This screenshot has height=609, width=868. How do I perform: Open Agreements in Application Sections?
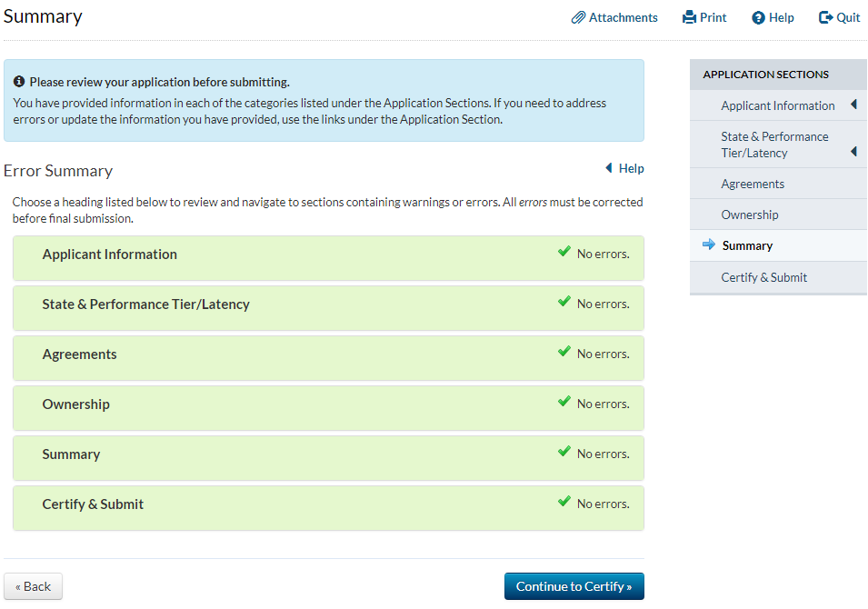click(x=752, y=184)
